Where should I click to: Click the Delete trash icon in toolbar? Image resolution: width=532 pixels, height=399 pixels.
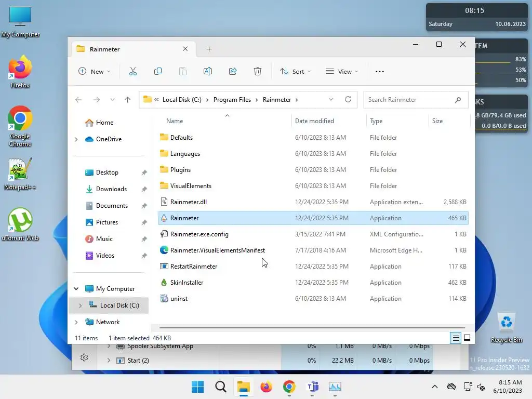coord(258,72)
